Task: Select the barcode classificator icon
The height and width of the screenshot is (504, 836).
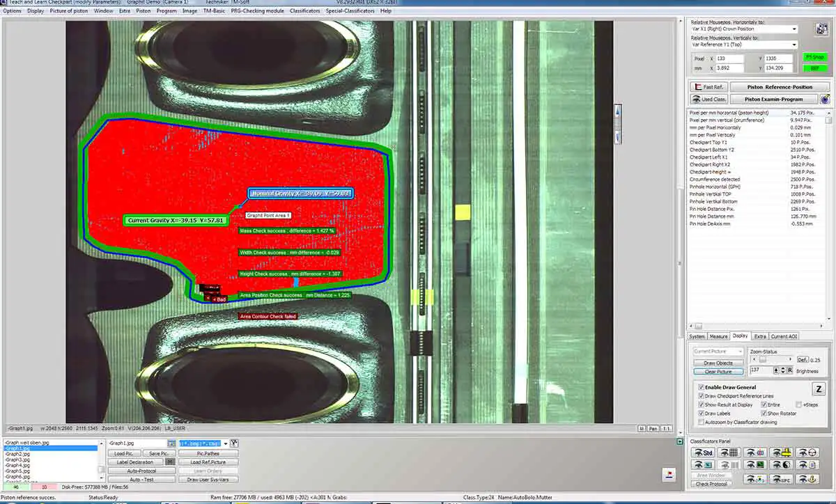Action: click(x=729, y=465)
